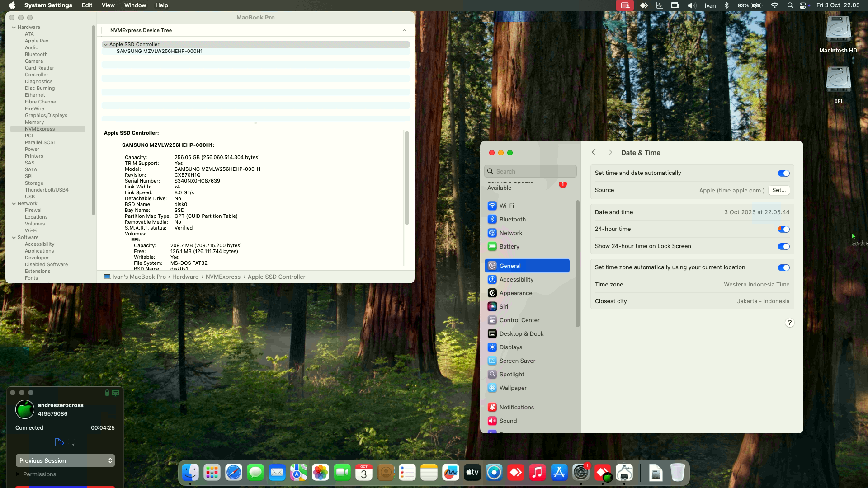Open the Macintosh HD desktop drive
Image resolution: width=868 pixels, height=488 pixels.
tap(838, 35)
